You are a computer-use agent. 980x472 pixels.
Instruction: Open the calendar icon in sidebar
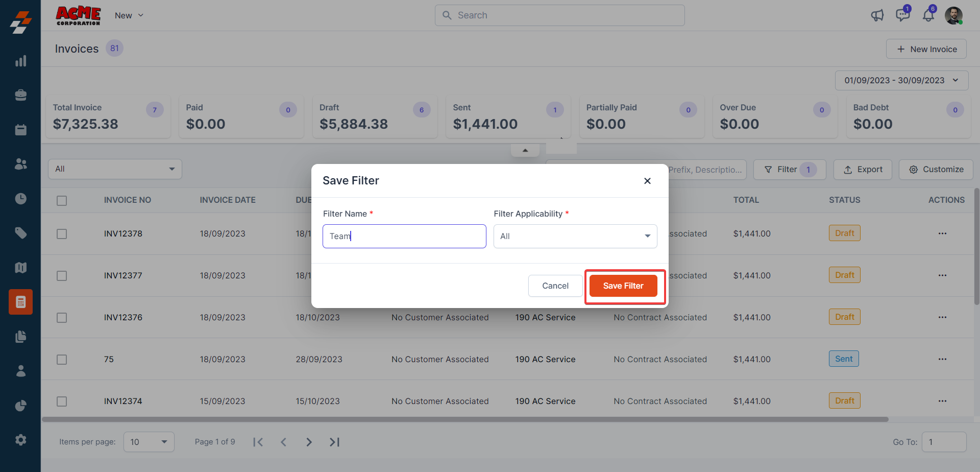(x=20, y=130)
